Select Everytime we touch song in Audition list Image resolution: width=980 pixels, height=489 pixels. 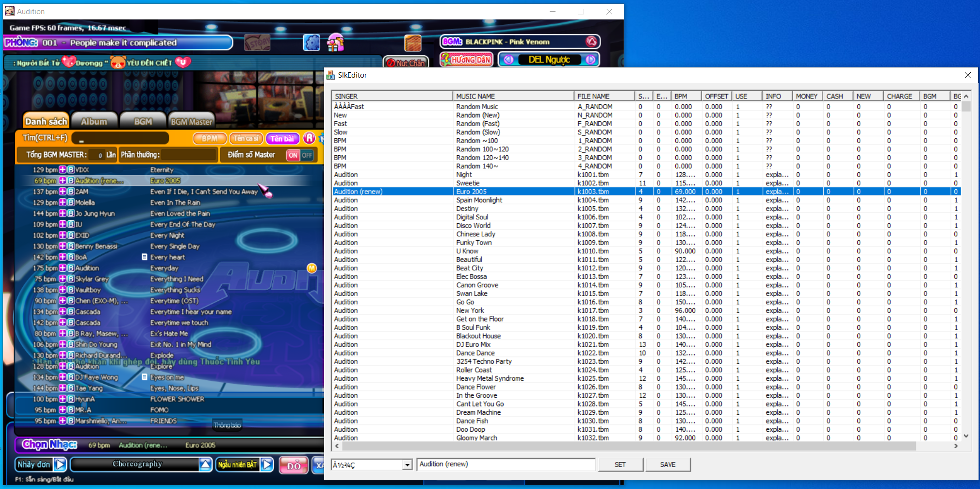pyautogui.click(x=179, y=323)
